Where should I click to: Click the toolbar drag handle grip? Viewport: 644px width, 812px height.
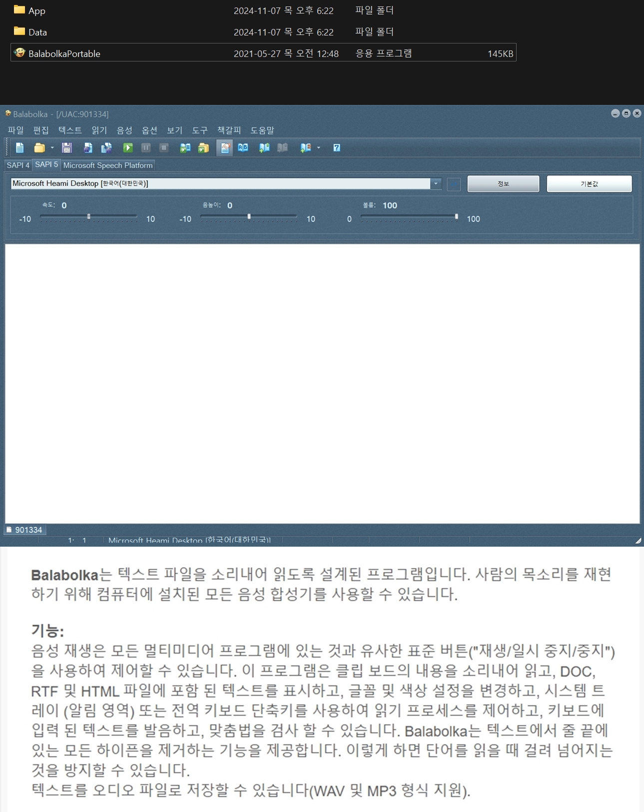(7, 148)
